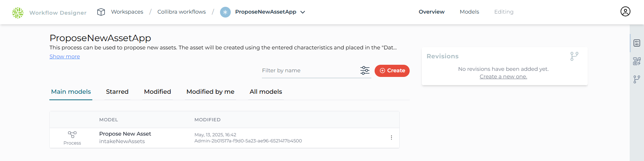Follow the Create a new one link

[503, 77]
